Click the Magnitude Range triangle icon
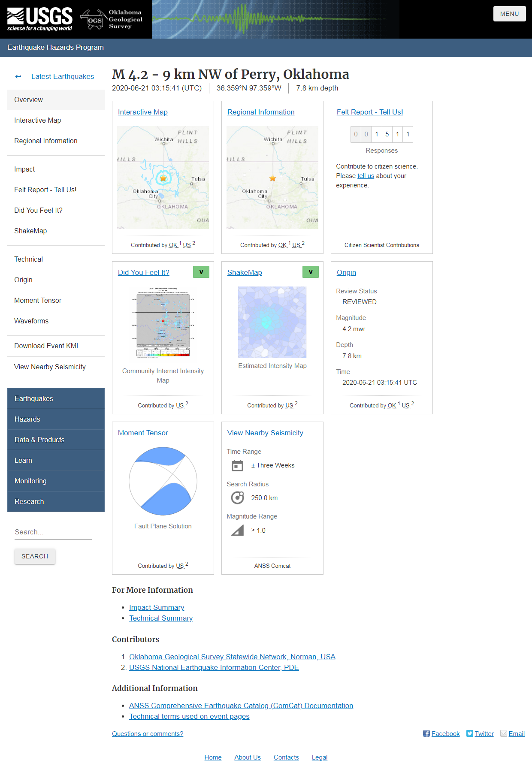Viewport: 532px width, 775px height. pos(237,531)
